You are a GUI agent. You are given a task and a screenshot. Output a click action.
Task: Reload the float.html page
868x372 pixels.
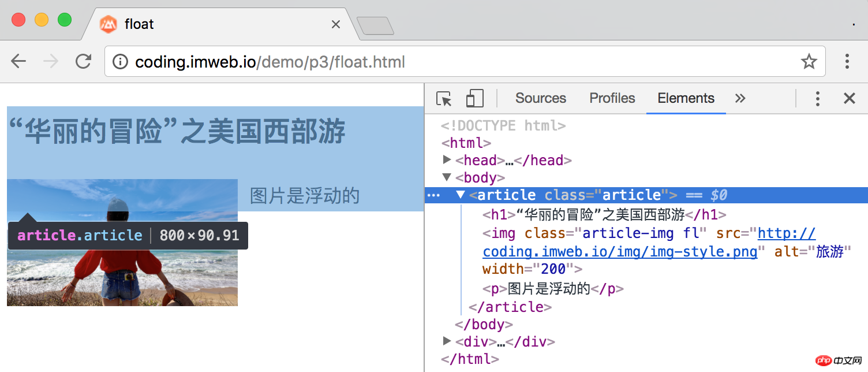84,61
